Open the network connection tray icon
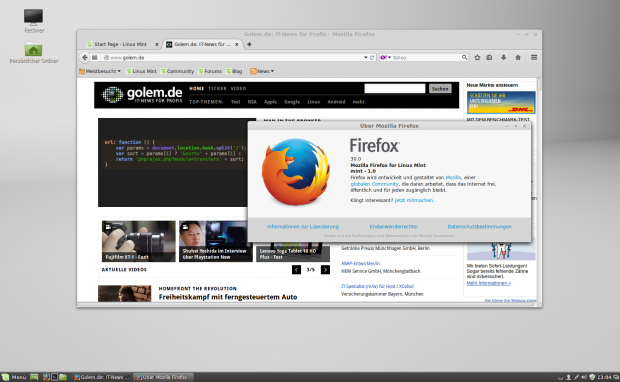This screenshot has height=382, width=620. pos(576,377)
